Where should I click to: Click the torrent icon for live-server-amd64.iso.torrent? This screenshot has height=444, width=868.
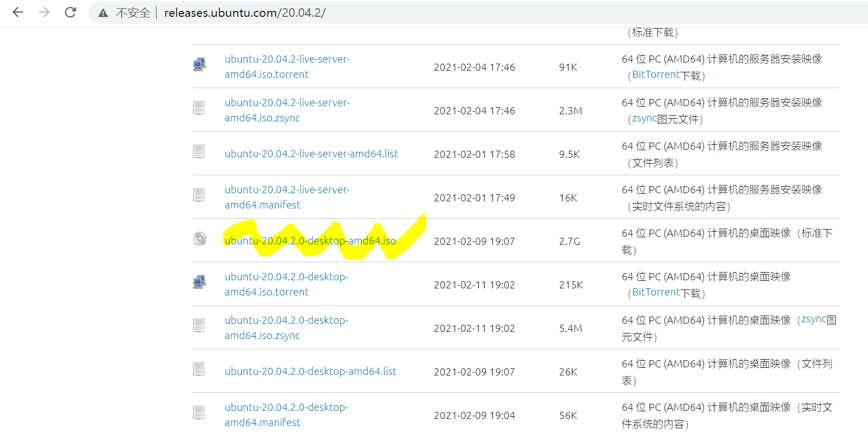coord(200,65)
